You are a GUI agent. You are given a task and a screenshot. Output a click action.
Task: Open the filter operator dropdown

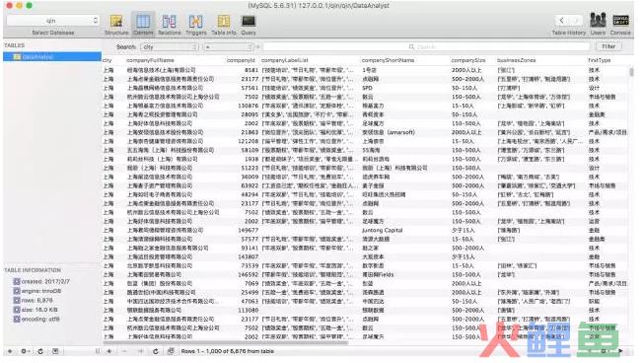(229, 47)
